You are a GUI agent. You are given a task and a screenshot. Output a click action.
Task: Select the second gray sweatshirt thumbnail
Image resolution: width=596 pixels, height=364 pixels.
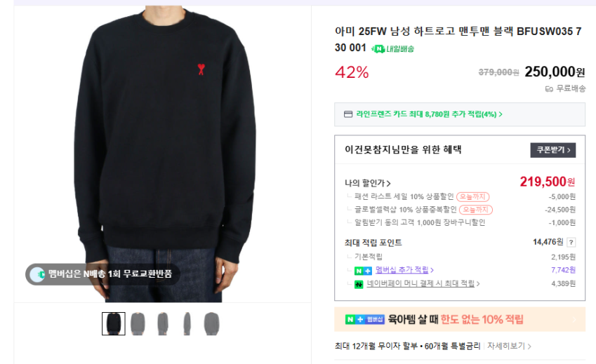point(138,324)
